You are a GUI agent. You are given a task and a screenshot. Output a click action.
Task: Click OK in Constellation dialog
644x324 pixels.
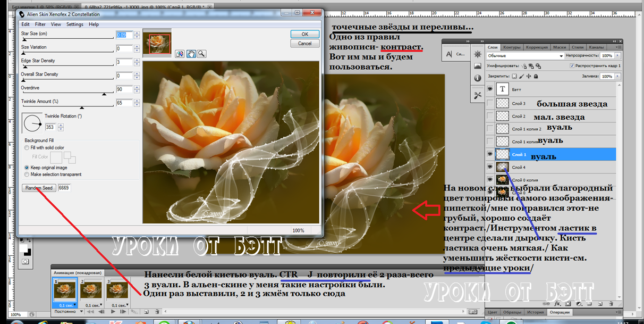point(305,34)
